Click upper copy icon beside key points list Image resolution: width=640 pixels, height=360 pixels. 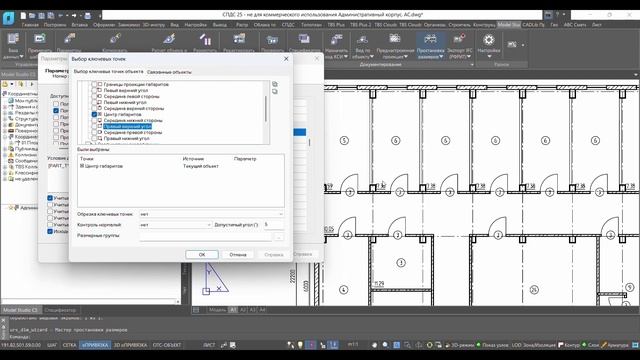pos(275,84)
